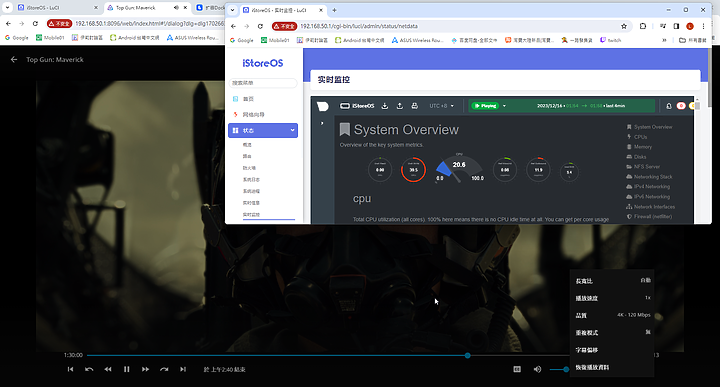Open extensions puzzle icon in front Chrome window

pyautogui.click(x=643, y=26)
